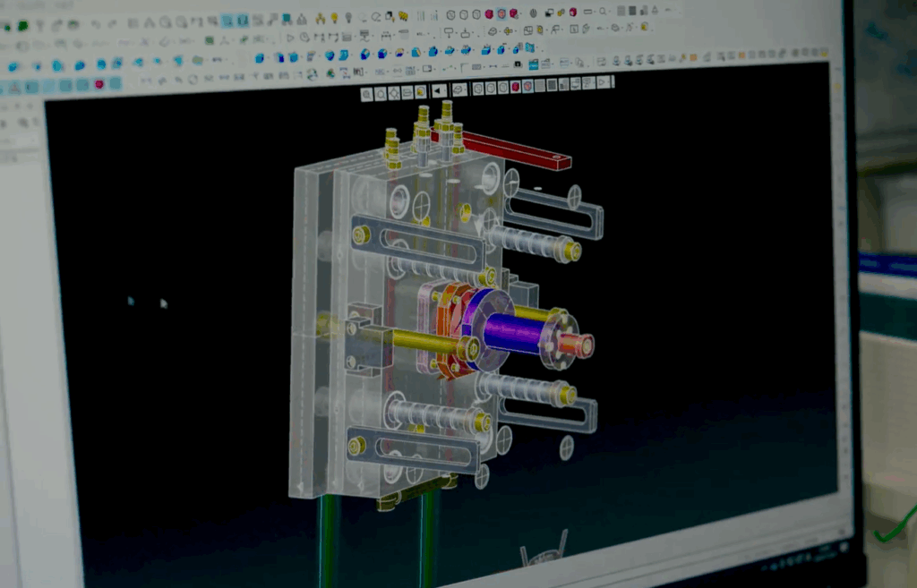Select the purple cylinder in the model
This screenshot has height=588, width=917.
coord(513,332)
